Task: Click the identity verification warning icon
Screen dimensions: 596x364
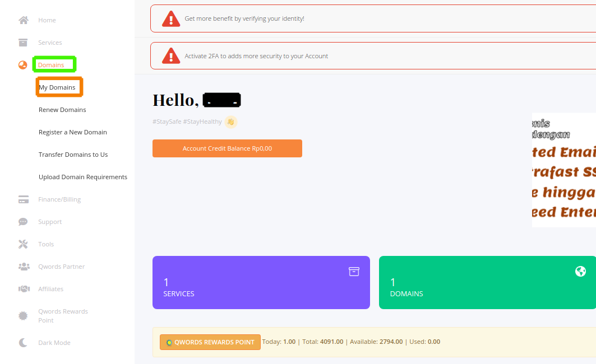Action: coord(170,18)
